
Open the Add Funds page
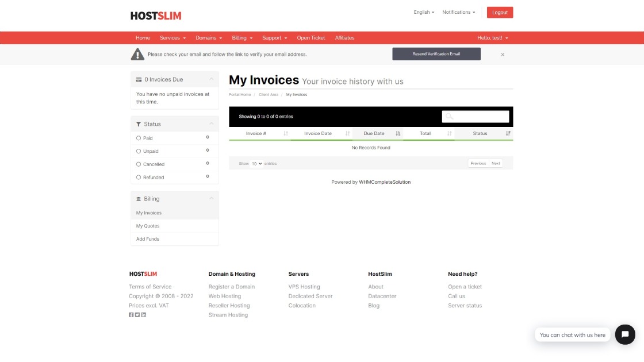(x=147, y=238)
